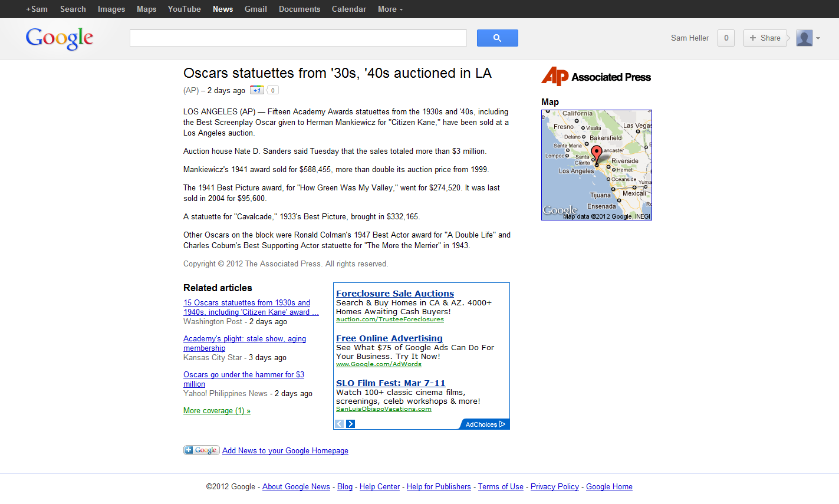
Task: Open +Sam in the top bar
Action: coord(37,9)
